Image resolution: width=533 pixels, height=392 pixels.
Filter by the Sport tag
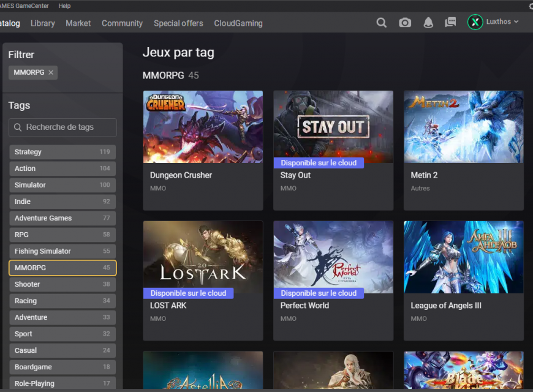click(x=62, y=334)
